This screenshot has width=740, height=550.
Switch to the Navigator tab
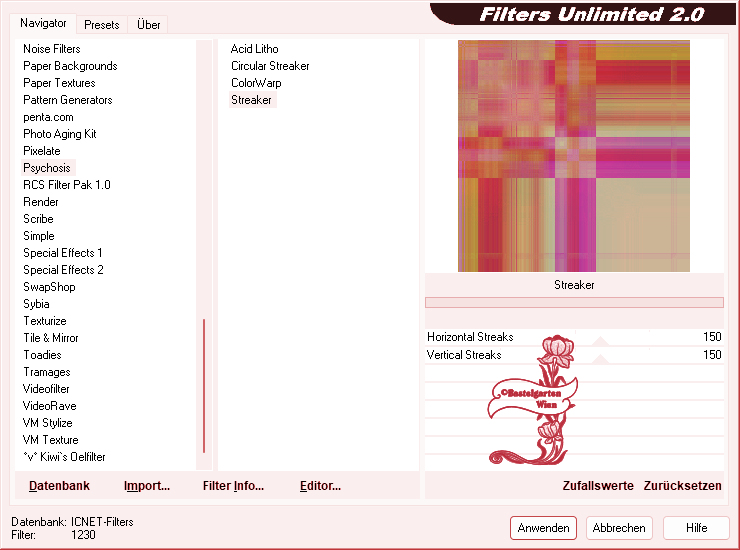coord(43,23)
